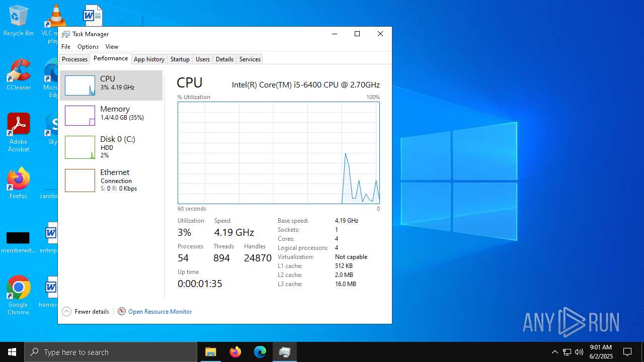Click the Open Resource Monitor link

(160, 312)
